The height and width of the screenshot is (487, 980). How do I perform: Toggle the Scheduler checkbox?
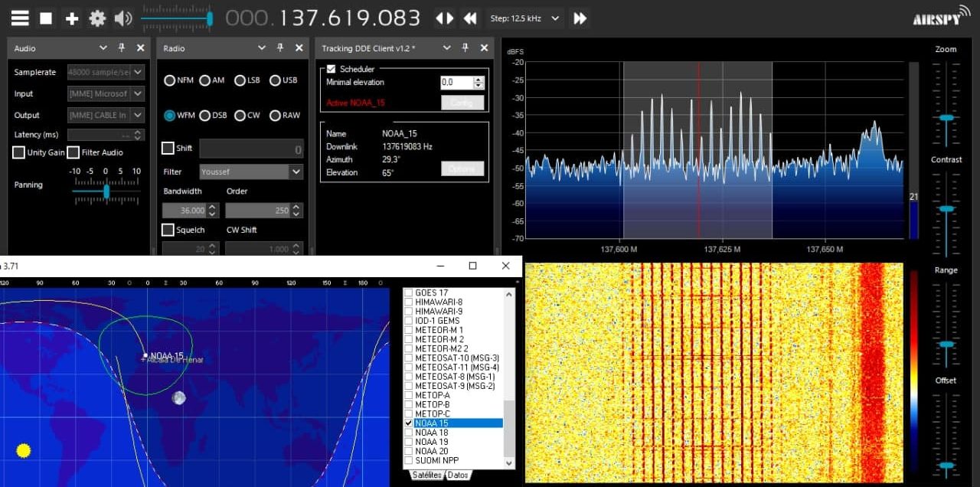click(x=331, y=69)
